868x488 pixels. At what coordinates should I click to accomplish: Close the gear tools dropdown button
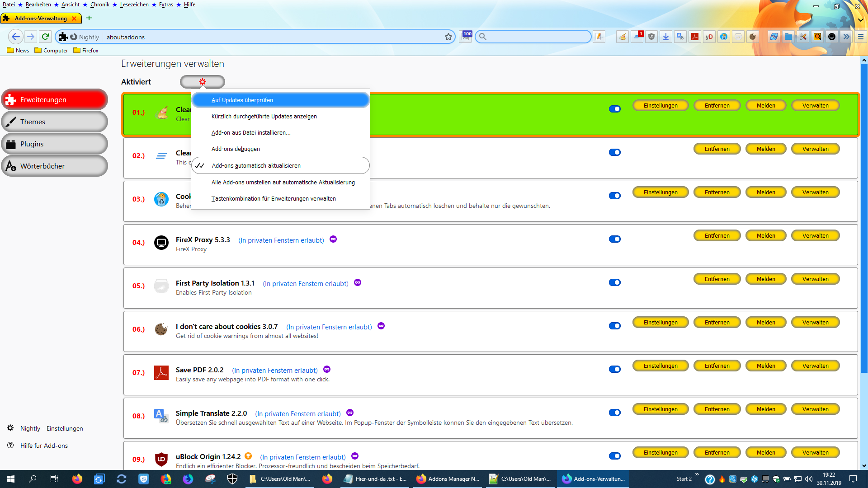tap(202, 82)
